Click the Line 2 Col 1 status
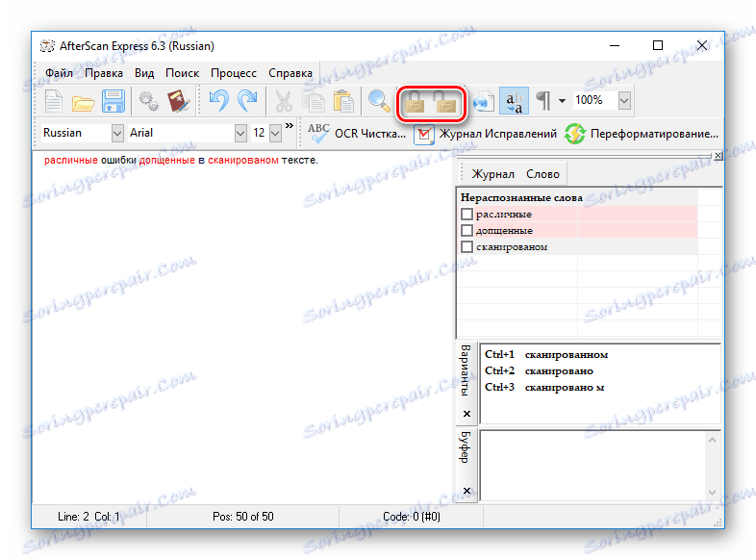Screen dimensions: 756x560 pos(88,517)
